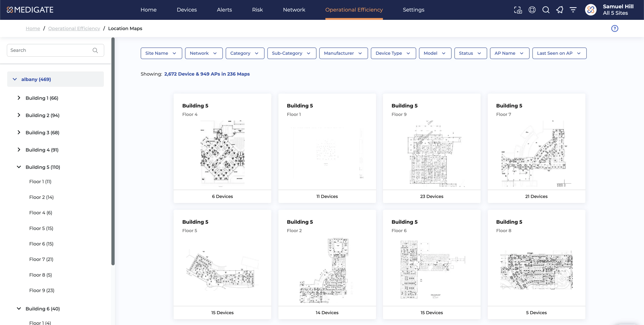Click the Operational Efficiency breadcrumb link
The width and height of the screenshot is (644, 325).
[x=74, y=28]
